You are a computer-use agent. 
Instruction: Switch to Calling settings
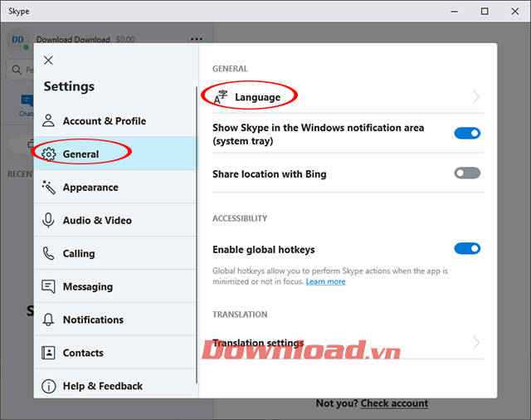click(115, 253)
